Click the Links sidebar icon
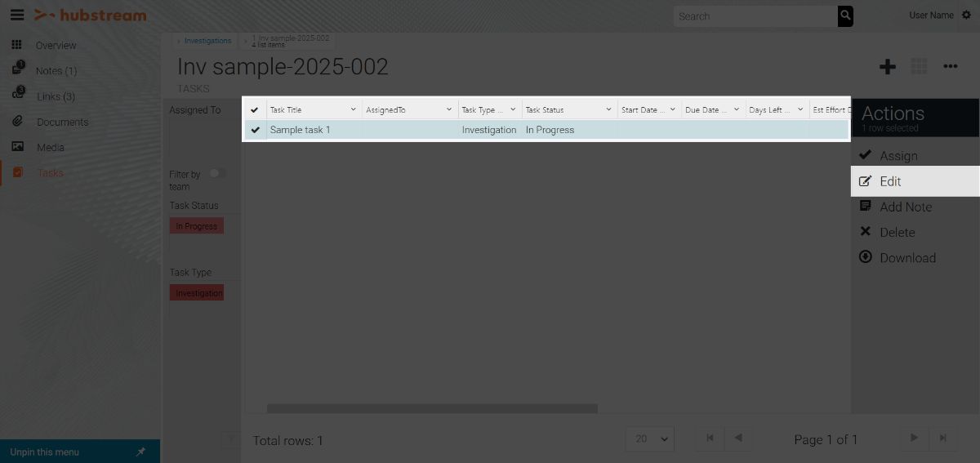The width and height of the screenshot is (980, 463). (18, 95)
